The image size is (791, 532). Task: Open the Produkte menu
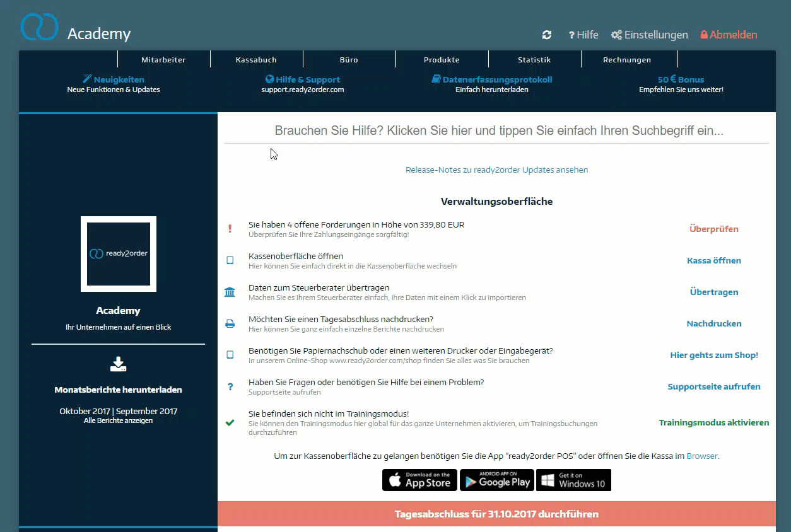point(442,60)
